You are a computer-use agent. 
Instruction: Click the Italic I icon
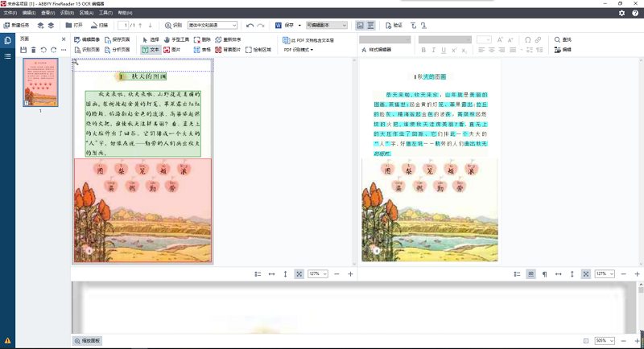pyautogui.click(x=433, y=50)
